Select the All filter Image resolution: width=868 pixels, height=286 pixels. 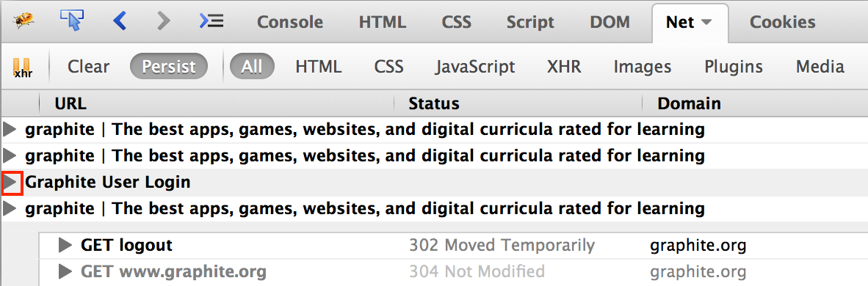(x=252, y=67)
